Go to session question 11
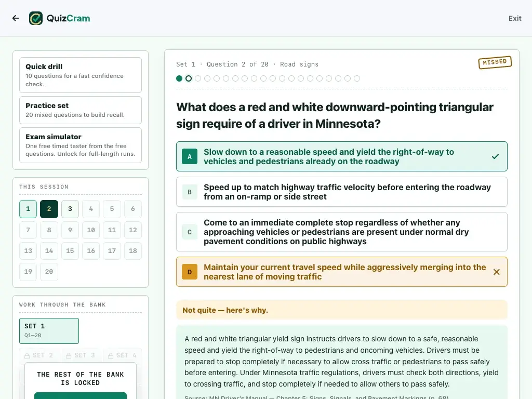The image size is (532, 399). (x=112, y=230)
